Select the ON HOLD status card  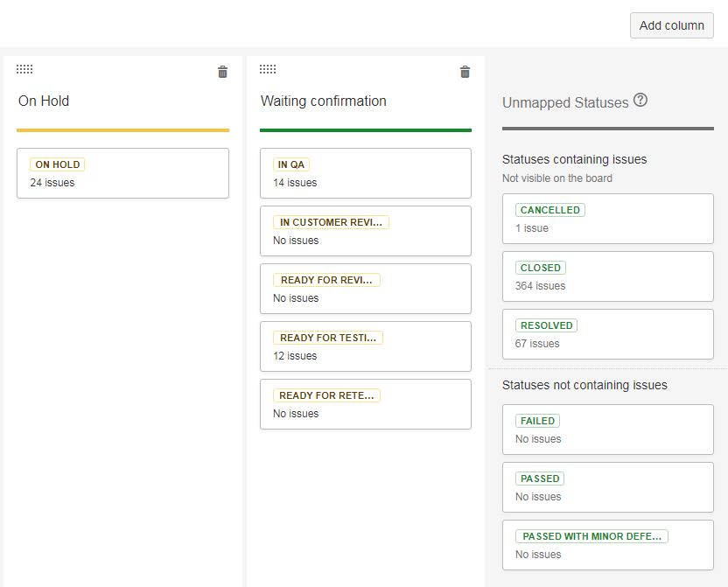[122, 173]
